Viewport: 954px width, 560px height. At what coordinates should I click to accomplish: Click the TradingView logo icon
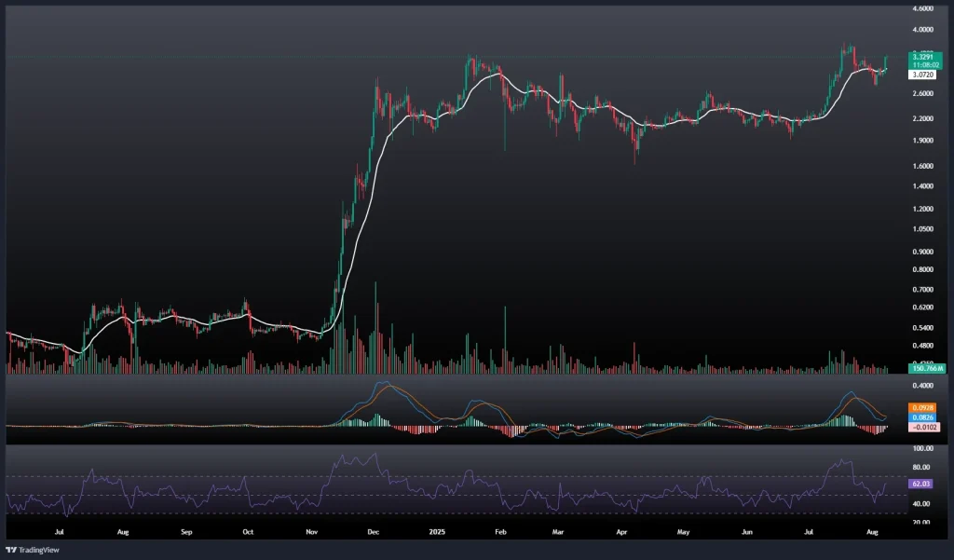(11, 550)
